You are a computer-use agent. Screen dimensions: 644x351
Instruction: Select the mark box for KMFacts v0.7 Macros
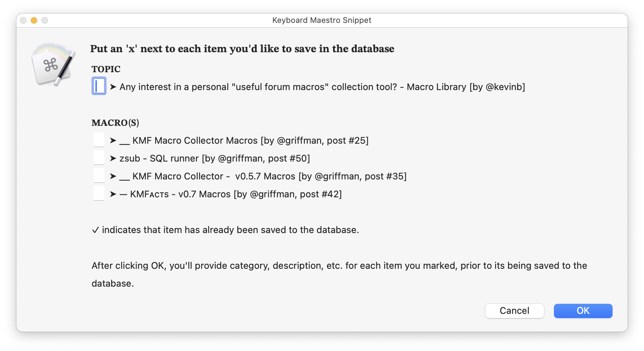tap(99, 193)
